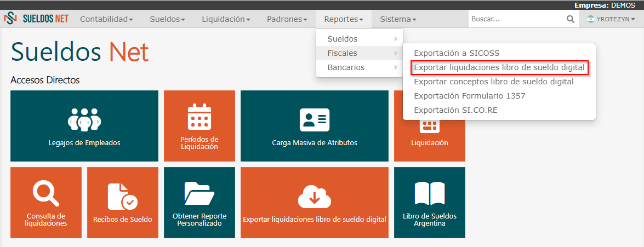Screen dimensions: 644x247
Task: Open the Sistema dropdown menu
Action: click(x=398, y=19)
